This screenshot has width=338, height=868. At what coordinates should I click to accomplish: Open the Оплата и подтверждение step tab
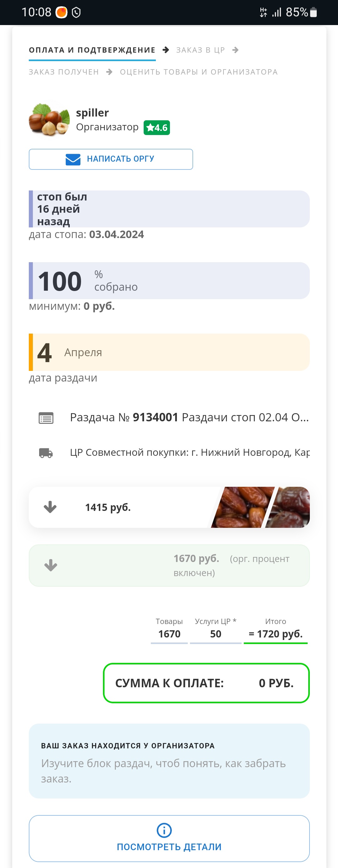click(x=92, y=50)
